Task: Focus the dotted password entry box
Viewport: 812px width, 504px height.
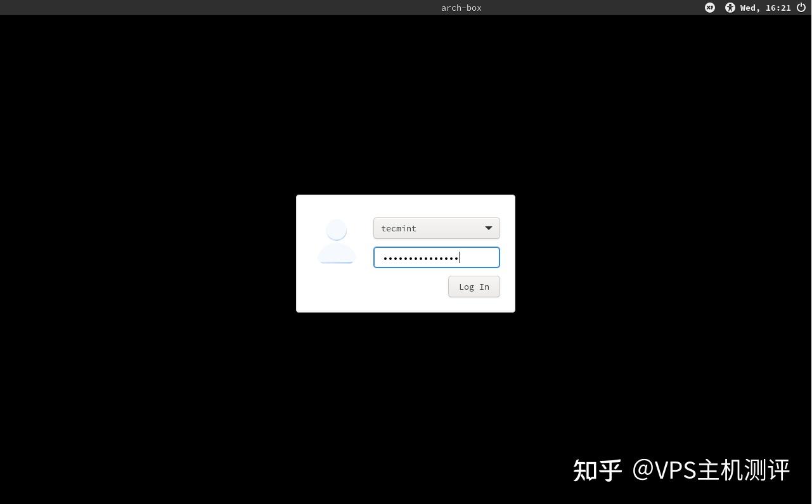Action: pyautogui.click(x=436, y=257)
